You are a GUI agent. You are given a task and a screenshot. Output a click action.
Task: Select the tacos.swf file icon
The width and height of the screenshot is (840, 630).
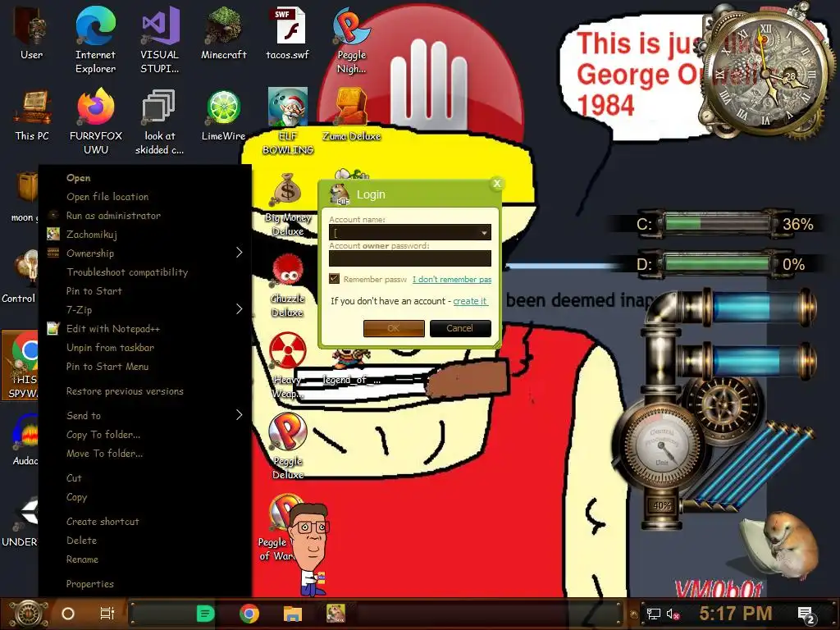pos(288,32)
